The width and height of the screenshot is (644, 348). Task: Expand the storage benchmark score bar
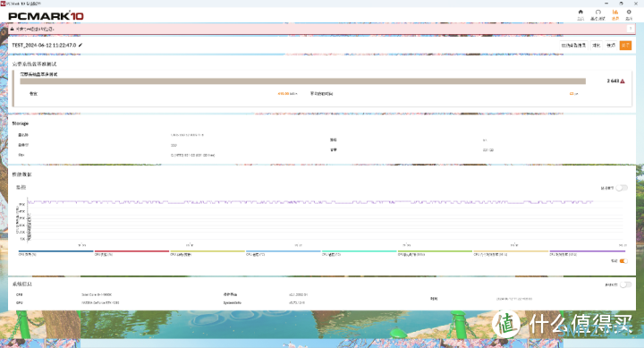click(x=302, y=81)
